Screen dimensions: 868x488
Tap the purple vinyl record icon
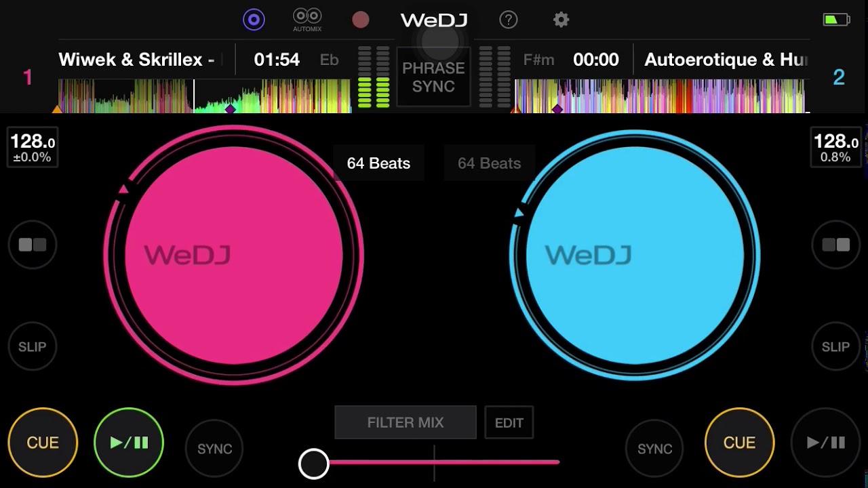[254, 20]
